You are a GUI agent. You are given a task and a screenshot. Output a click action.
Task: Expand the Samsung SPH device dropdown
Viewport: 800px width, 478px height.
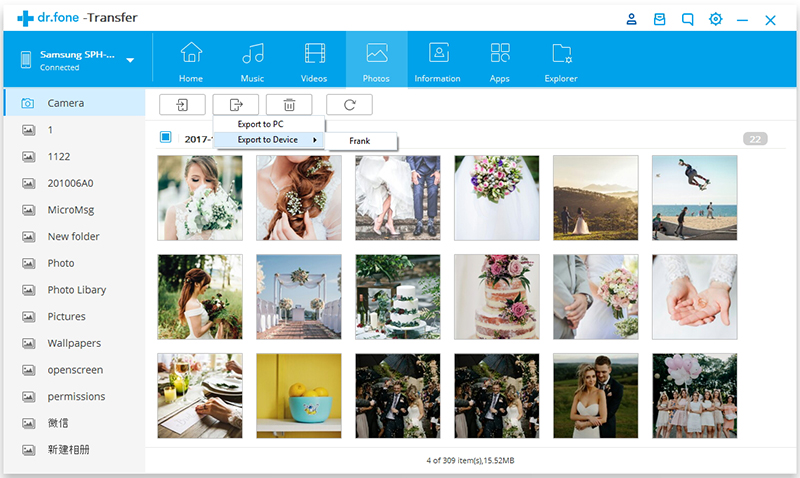pos(130,60)
